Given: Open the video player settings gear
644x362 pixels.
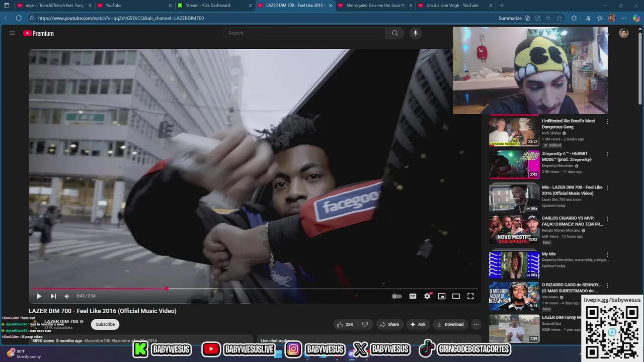Looking at the screenshot, I should (427, 296).
